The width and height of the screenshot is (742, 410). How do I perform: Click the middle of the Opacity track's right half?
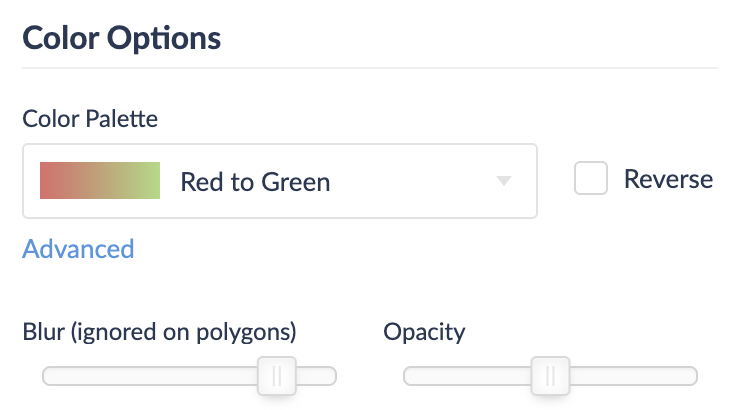[x=623, y=376]
